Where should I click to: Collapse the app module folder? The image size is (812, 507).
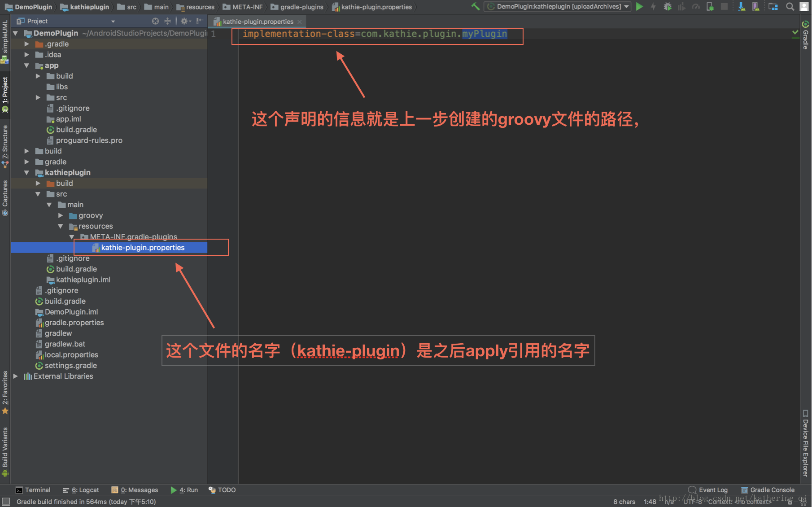click(27, 66)
